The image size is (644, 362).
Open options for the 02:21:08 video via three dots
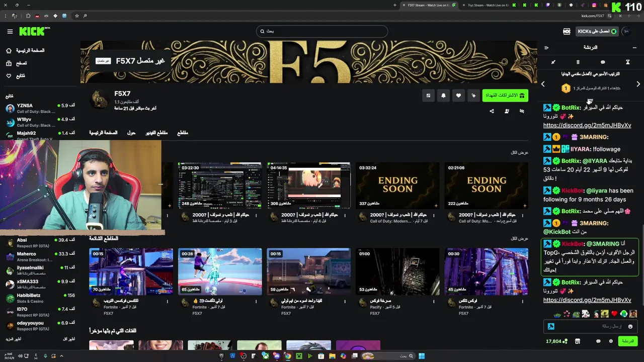click(523, 215)
